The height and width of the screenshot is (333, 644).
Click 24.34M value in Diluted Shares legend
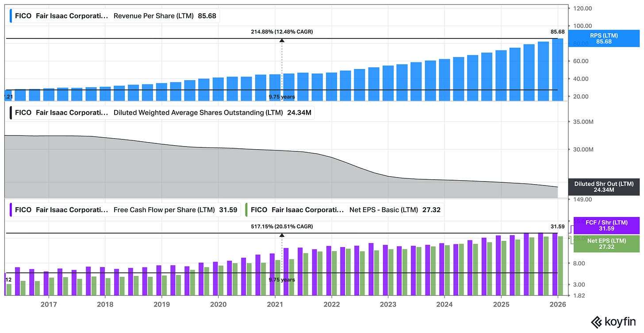click(x=299, y=112)
